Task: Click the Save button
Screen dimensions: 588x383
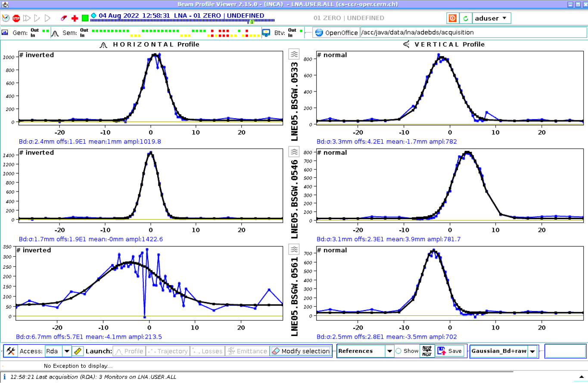Action: pyautogui.click(x=450, y=351)
